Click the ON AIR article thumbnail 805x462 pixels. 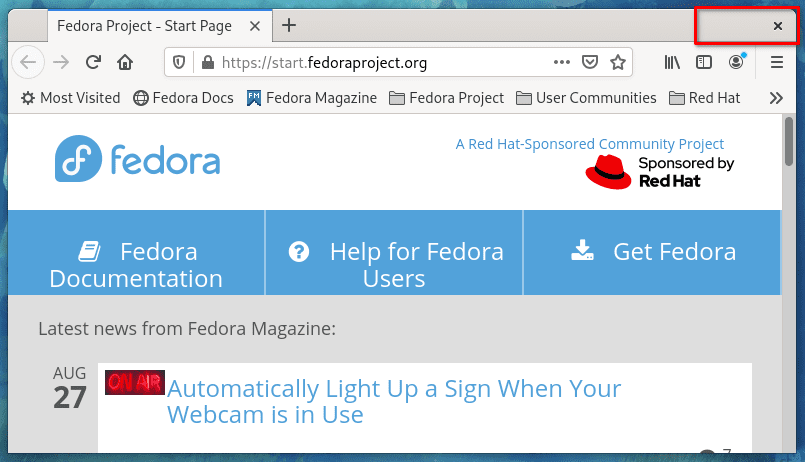pyautogui.click(x=135, y=382)
